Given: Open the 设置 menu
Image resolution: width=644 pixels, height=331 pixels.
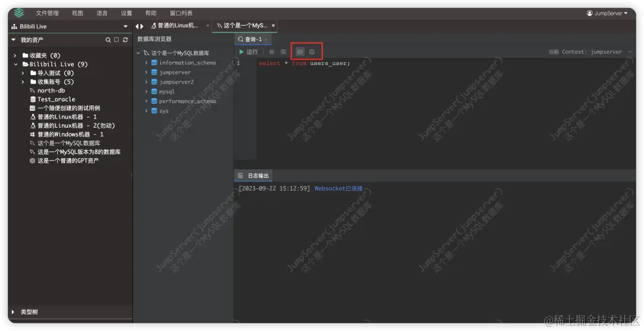Looking at the screenshot, I should pyautogui.click(x=126, y=13).
